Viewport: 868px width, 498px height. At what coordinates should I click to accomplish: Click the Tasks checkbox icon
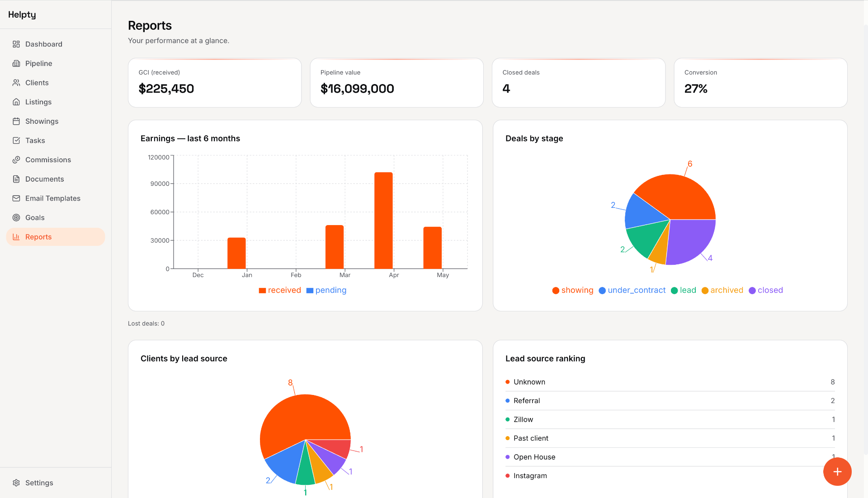[16, 141]
